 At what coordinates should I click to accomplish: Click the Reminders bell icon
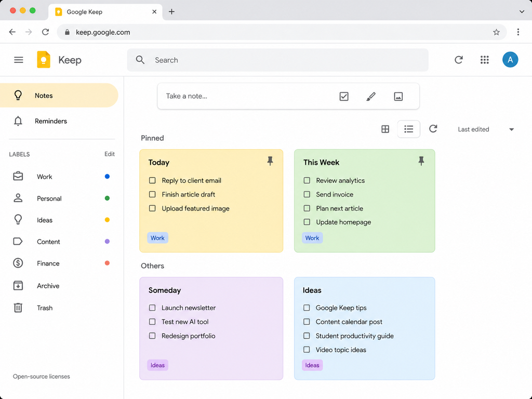click(18, 121)
